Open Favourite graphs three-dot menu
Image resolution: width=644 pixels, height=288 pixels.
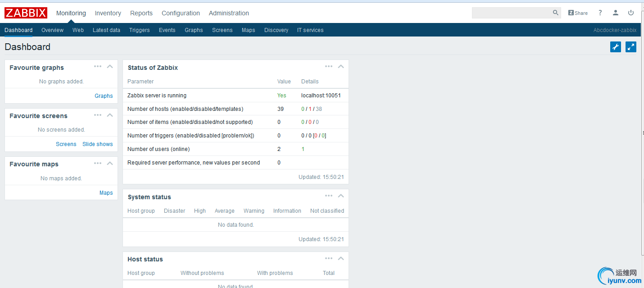tap(98, 66)
